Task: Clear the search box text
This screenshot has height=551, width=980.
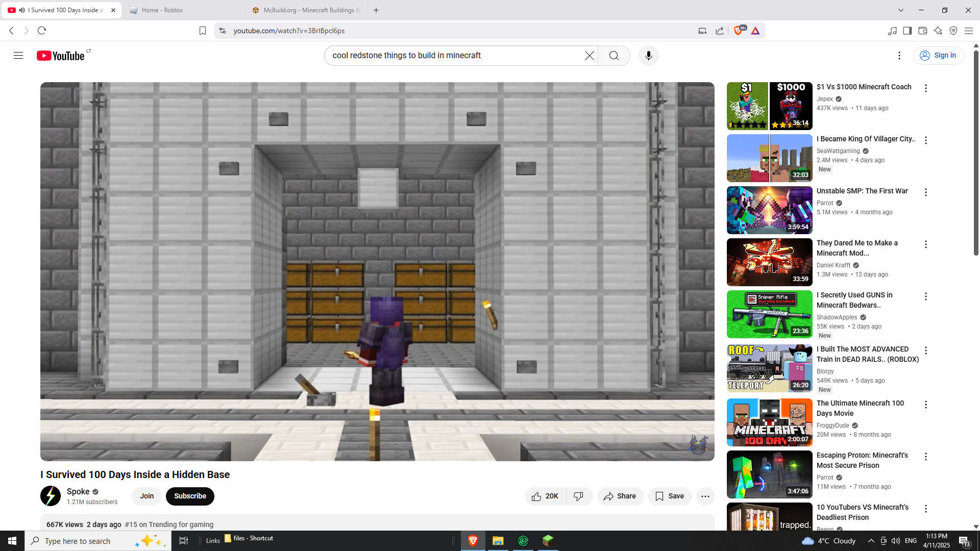Action: 589,56
